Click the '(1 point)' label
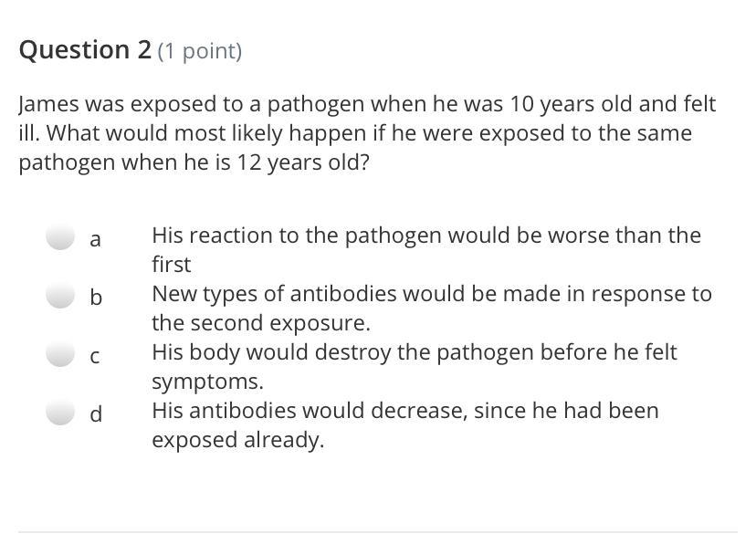Screen dimensions: 756x544 click(x=200, y=51)
